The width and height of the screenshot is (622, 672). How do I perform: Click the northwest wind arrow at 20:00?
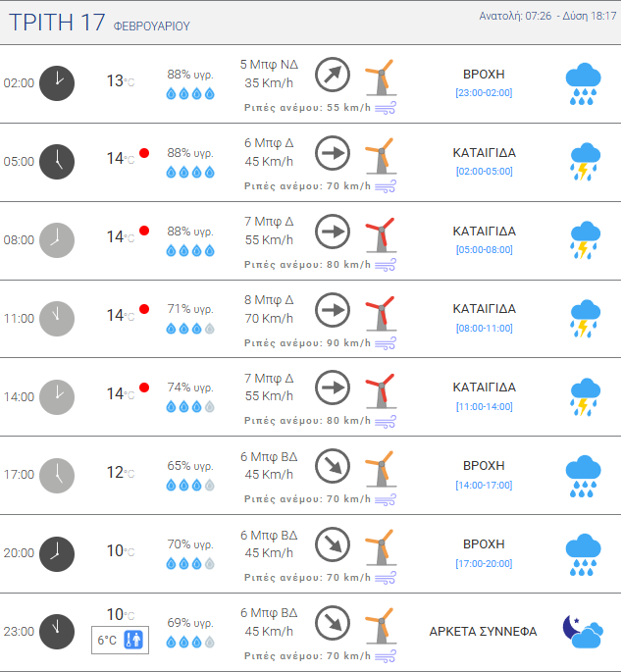tap(333, 544)
